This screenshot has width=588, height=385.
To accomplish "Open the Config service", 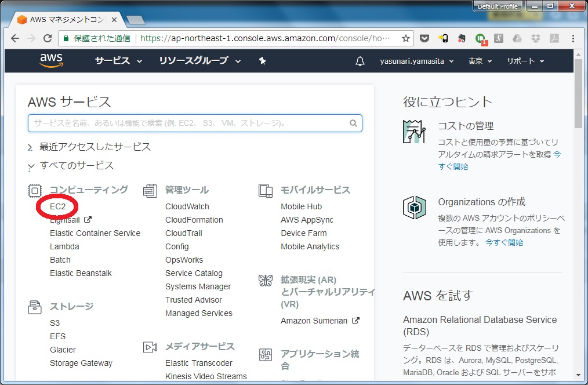I will click(x=177, y=246).
